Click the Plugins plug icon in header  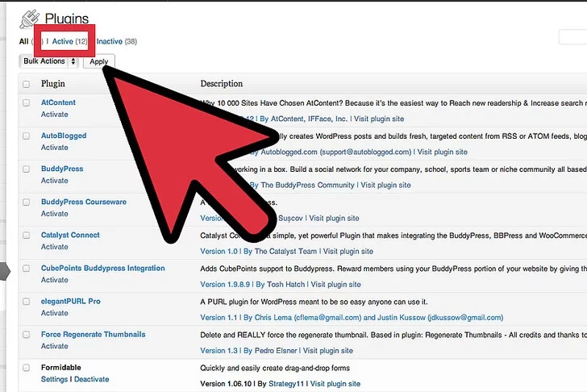[29, 17]
